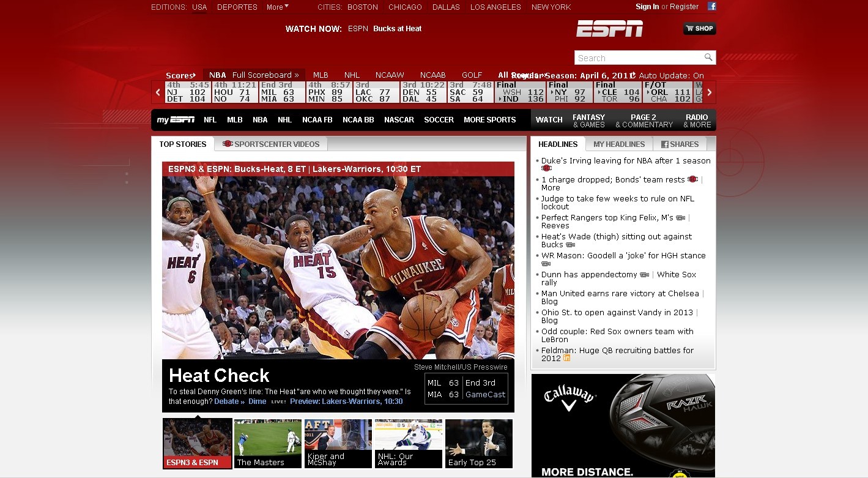Select Kiper and McShay thumbnail
The image size is (868, 478).
pyautogui.click(x=338, y=444)
